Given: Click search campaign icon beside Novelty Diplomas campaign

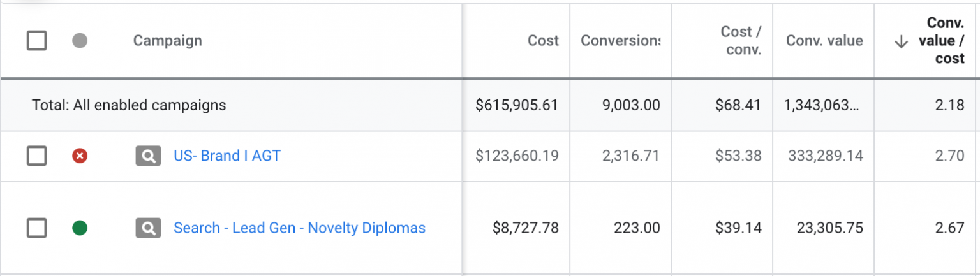Looking at the screenshot, I should tap(148, 228).
